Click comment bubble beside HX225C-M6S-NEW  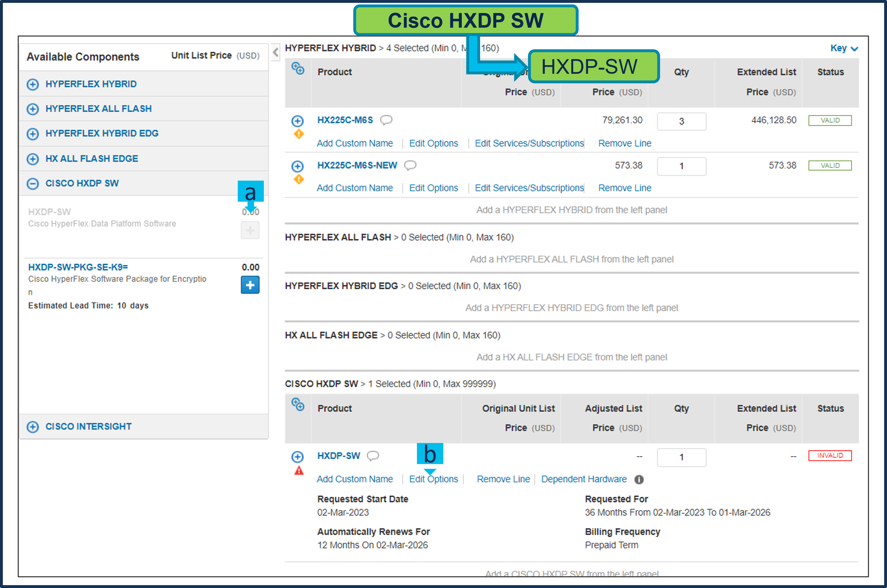410,165
